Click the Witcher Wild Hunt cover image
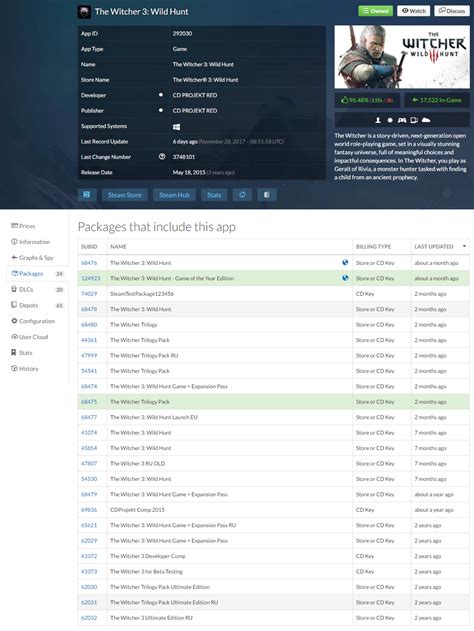 pyautogui.click(x=402, y=57)
